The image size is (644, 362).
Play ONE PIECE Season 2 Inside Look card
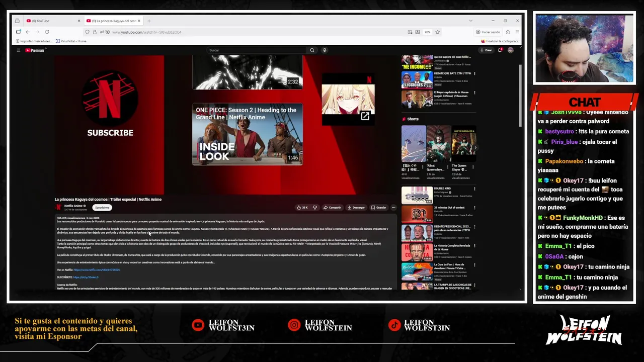coord(247,134)
